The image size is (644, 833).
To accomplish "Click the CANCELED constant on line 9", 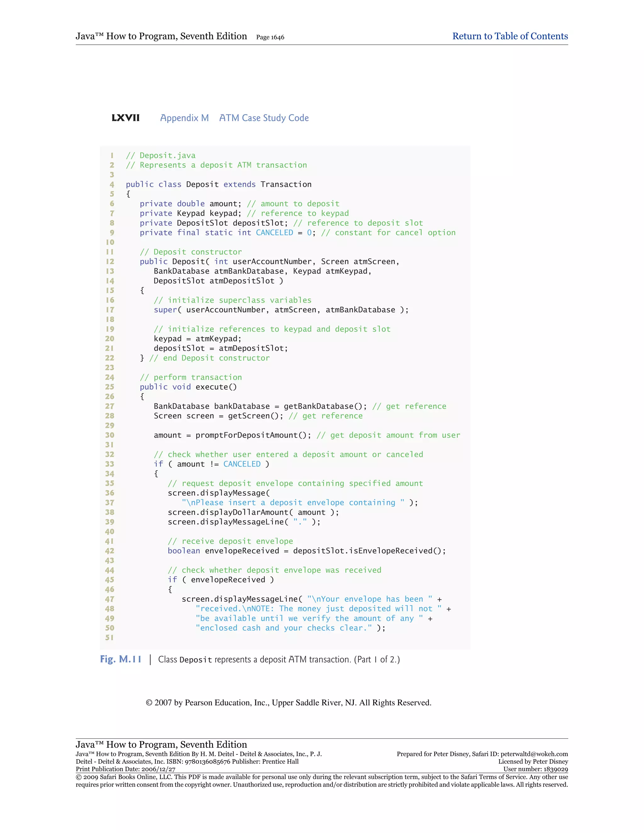I will coord(274,233).
